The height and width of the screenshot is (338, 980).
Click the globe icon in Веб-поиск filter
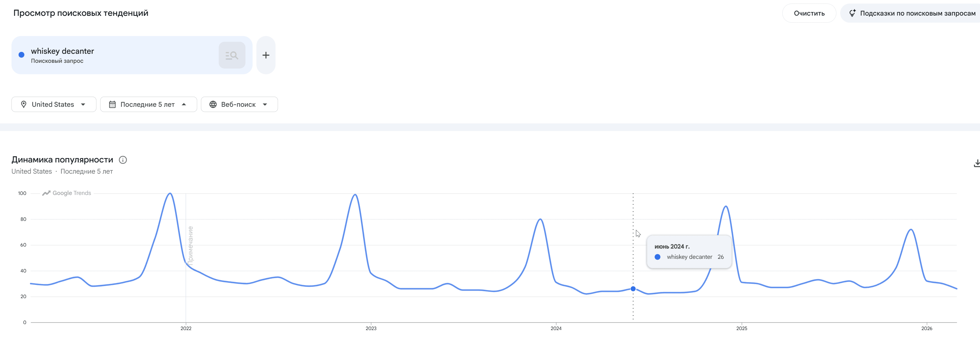pos(214,104)
